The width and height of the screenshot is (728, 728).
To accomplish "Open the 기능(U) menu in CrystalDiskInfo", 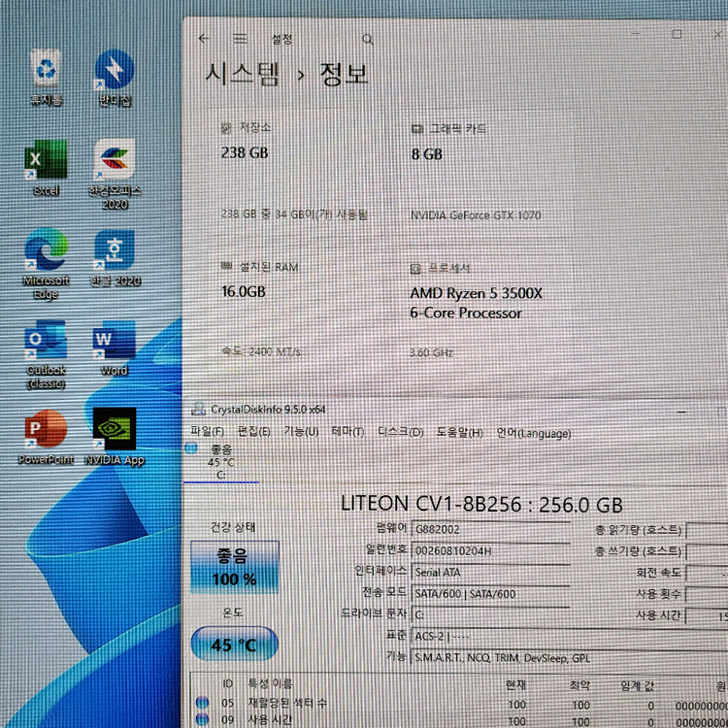I will pyautogui.click(x=301, y=431).
